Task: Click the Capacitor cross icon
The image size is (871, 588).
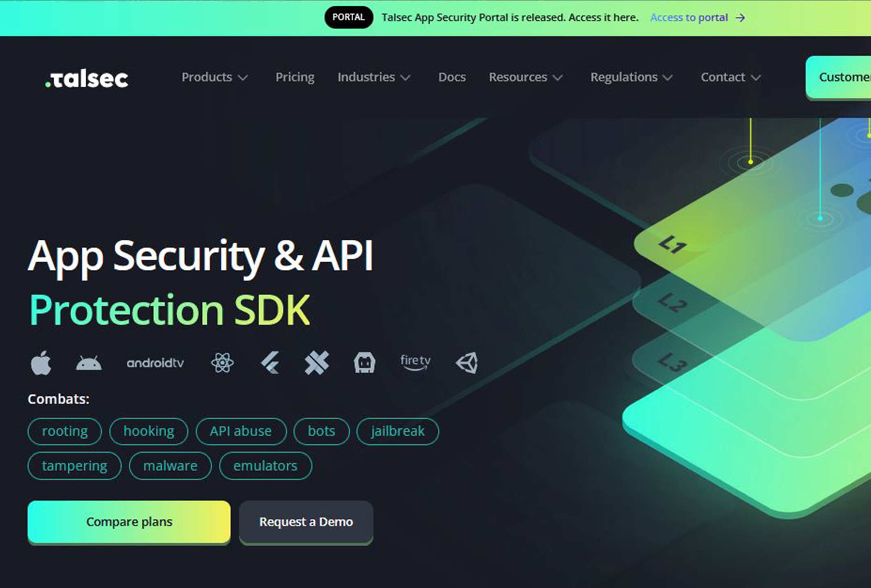Action: tap(317, 363)
